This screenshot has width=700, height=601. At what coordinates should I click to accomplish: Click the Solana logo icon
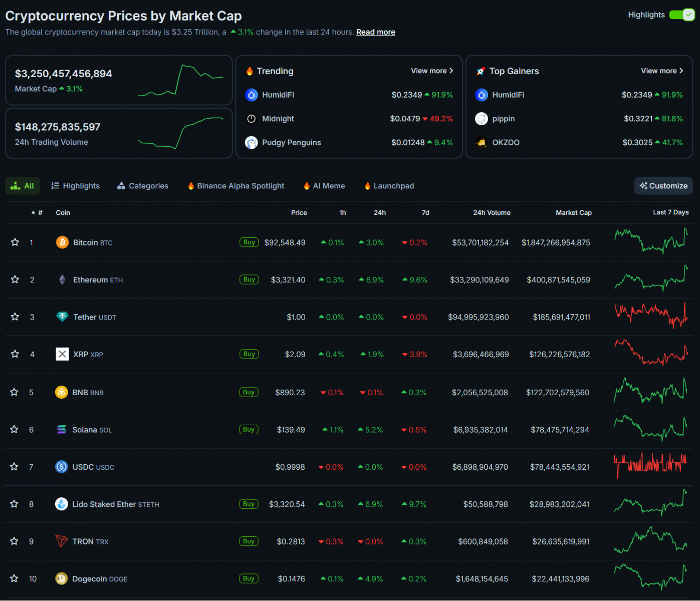61,429
